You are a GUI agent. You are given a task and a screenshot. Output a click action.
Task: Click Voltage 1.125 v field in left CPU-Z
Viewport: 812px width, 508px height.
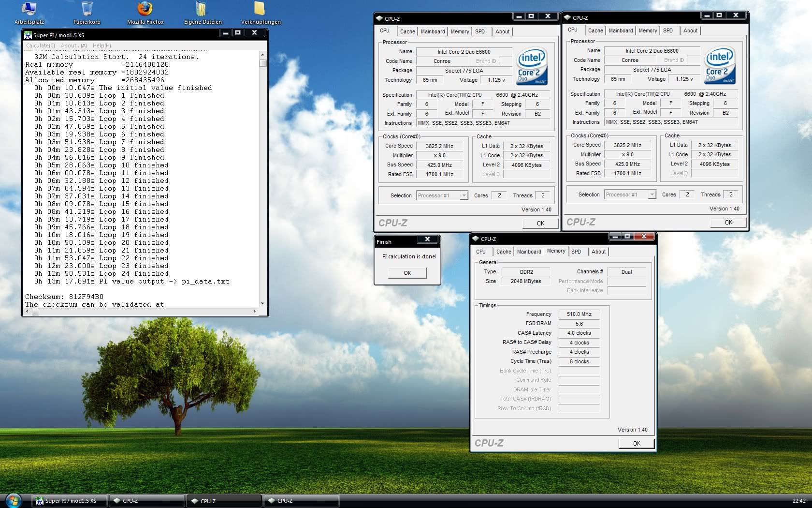tap(496, 80)
